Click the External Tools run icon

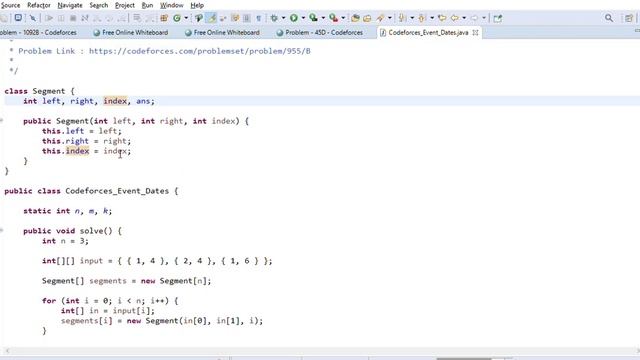[333, 18]
